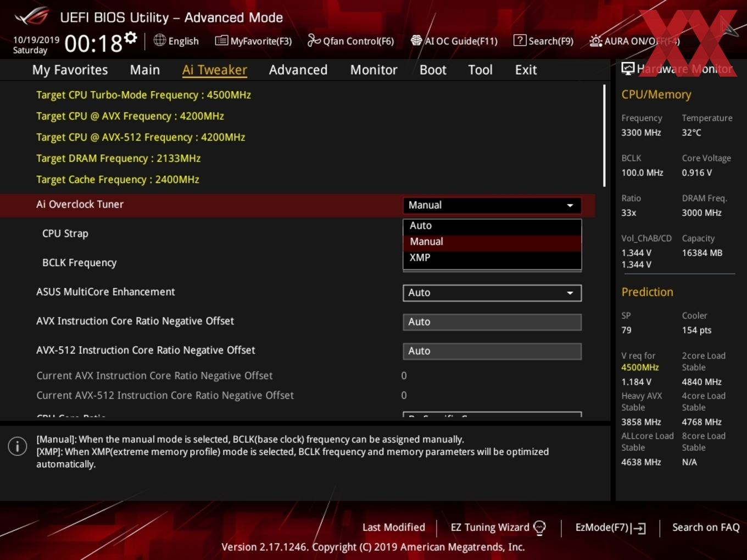Click the Prediction heading
The image size is (747, 560).
click(x=647, y=292)
